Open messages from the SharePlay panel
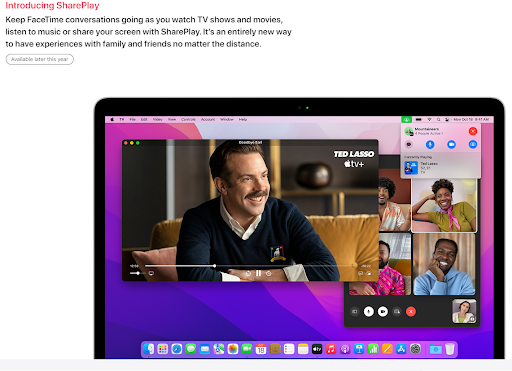 [409, 144]
